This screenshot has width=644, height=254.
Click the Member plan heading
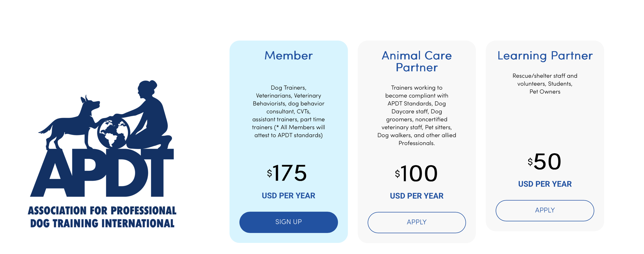coord(289,56)
